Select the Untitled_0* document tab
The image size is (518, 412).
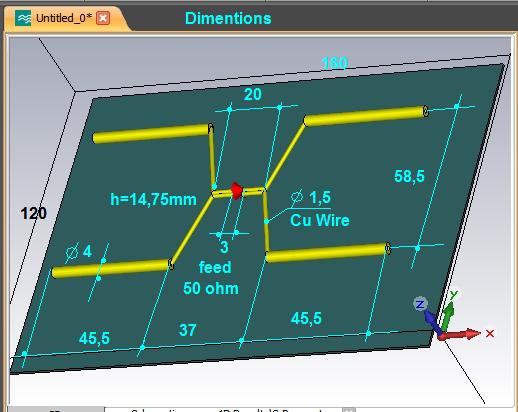coord(63,18)
